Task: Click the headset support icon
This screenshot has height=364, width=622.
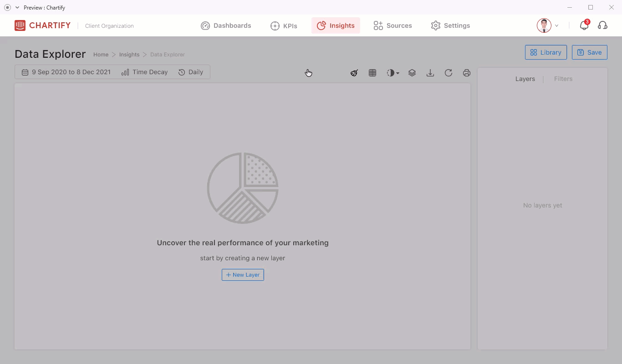Action: click(x=602, y=25)
